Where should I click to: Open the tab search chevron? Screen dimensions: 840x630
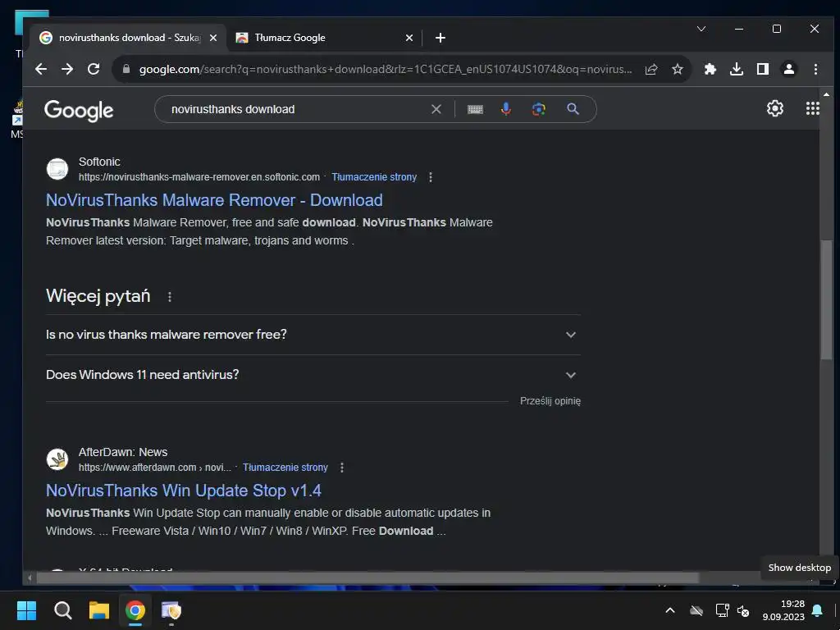[701, 29]
